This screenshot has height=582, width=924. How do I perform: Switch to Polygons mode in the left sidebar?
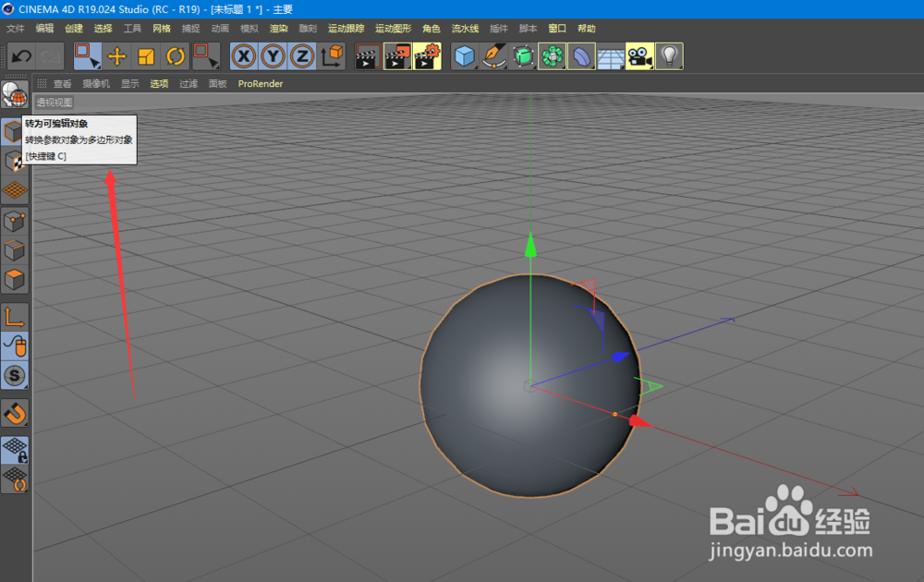(13, 280)
